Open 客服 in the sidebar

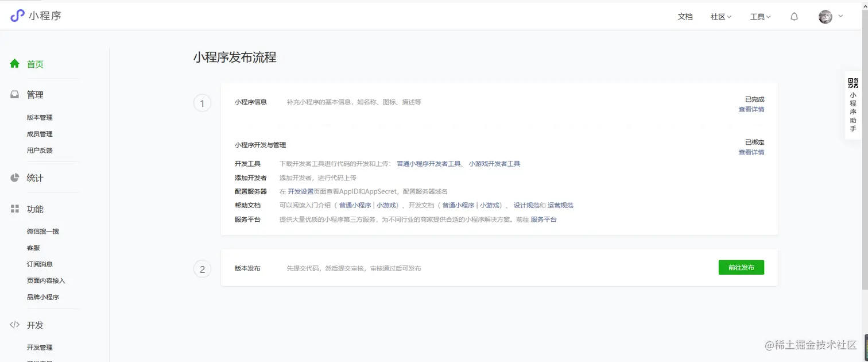(33, 248)
